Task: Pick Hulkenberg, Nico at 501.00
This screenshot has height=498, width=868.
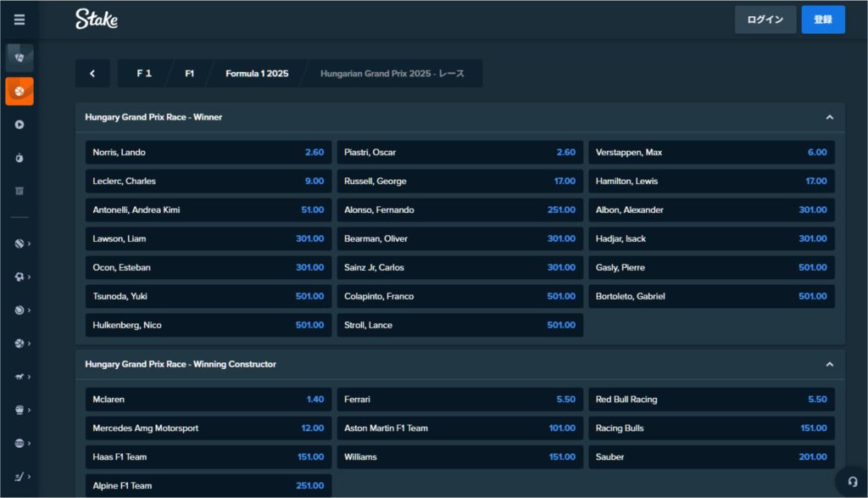Action: 209,325
